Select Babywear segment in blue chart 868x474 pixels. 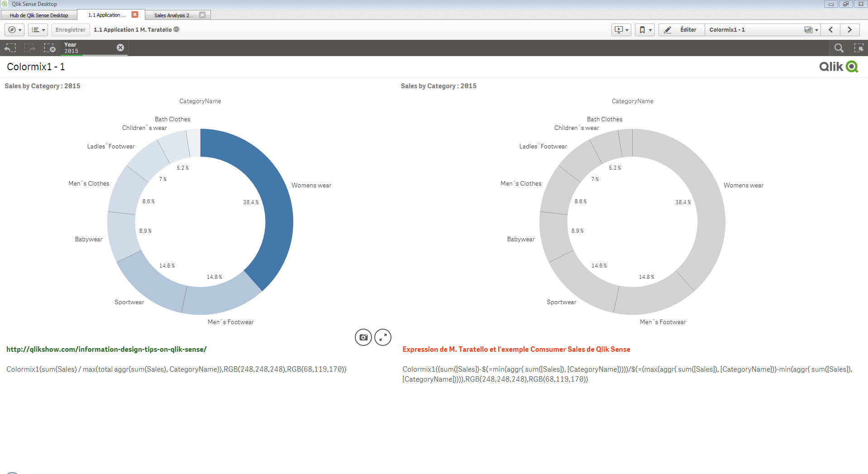click(x=122, y=235)
